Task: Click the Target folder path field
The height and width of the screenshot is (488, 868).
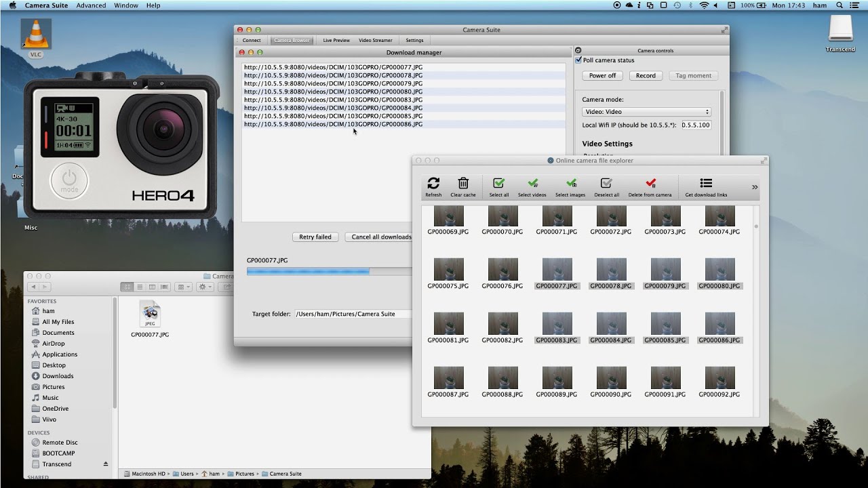Action: 353,314
